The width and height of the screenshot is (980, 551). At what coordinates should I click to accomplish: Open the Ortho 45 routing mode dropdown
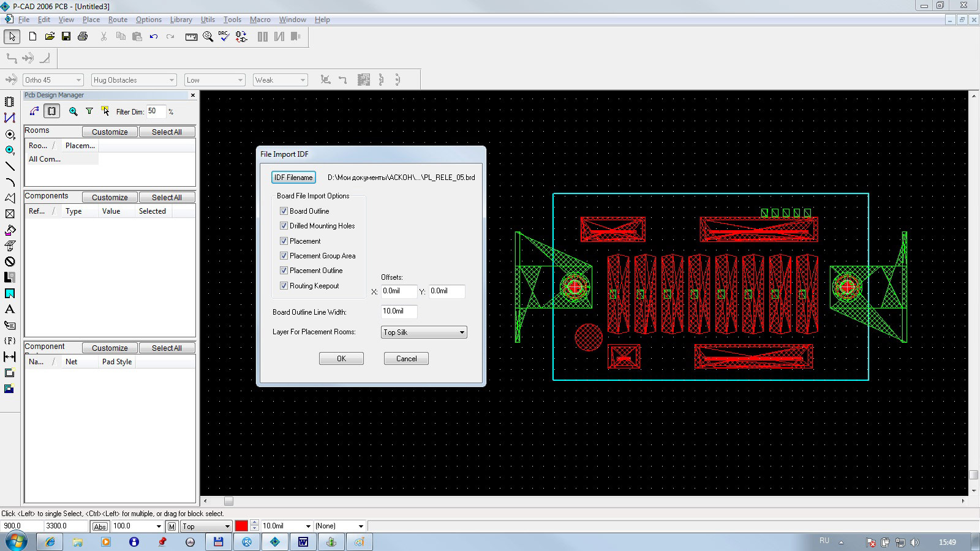point(53,80)
